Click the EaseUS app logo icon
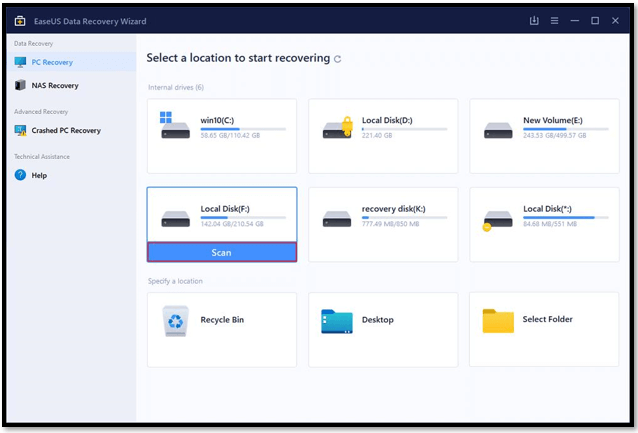This screenshot has width=638, height=433. tap(20, 21)
